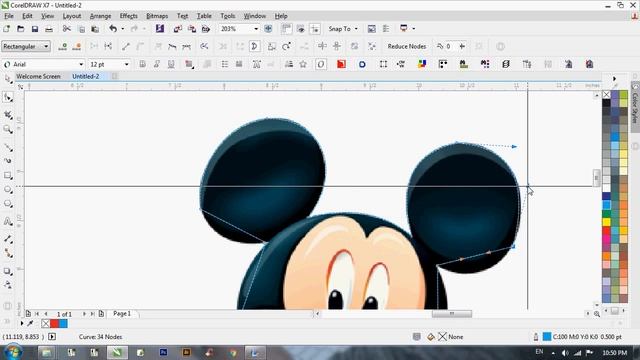The width and height of the screenshot is (640, 360).
Task: Click the curve smoothness value field
Action: 451,47
